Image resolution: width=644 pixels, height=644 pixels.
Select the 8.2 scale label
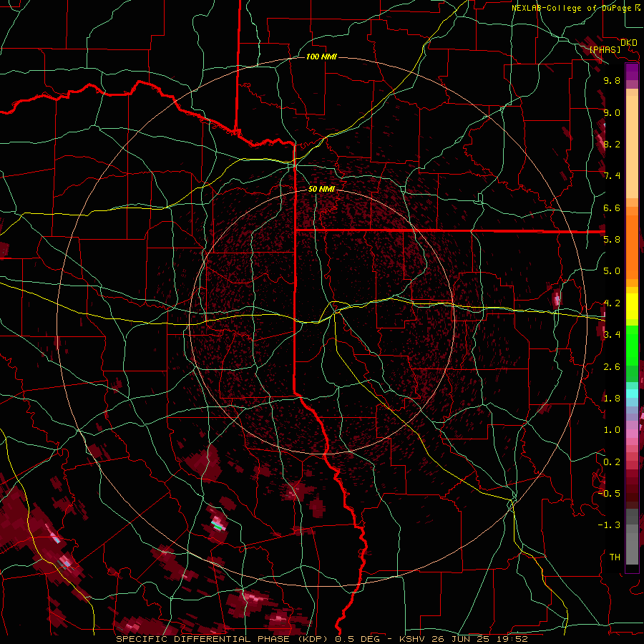612,144
